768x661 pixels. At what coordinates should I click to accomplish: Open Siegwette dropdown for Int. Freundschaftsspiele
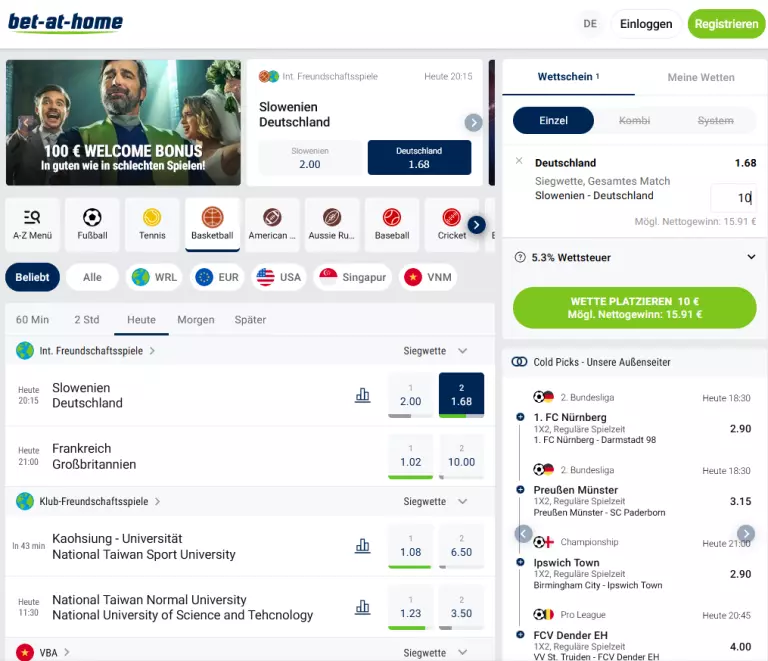[435, 351]
